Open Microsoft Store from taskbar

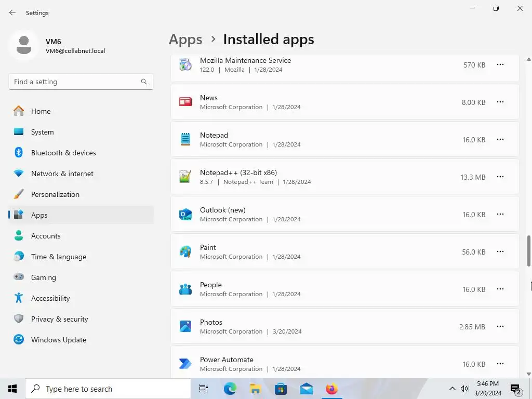point(281,389)
